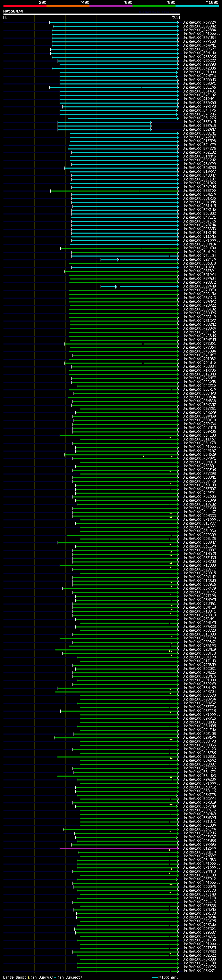Select the UniRef100_A4RTB7 label
The height and width of the screenshot is (980, 222).
click(199, 137)
